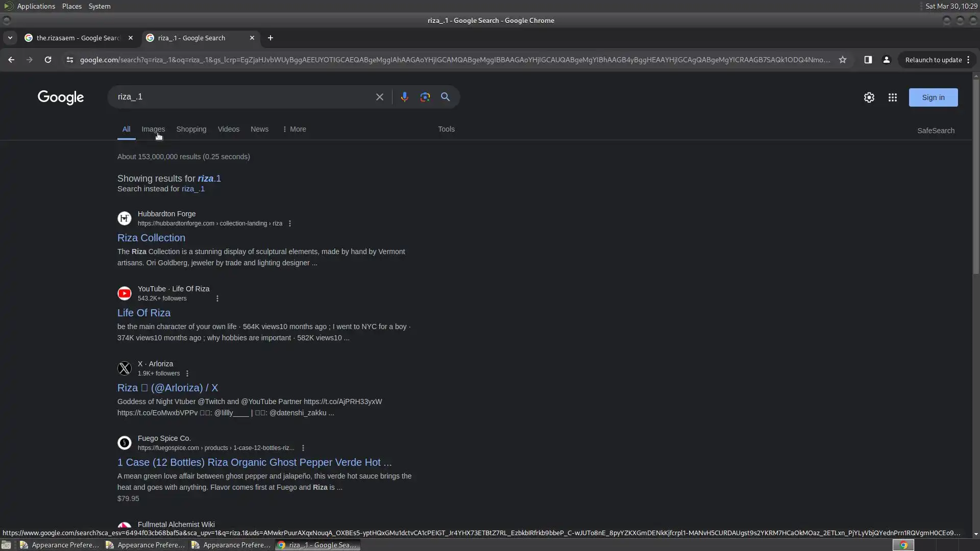This screenshot has height=551, width=980.
Task: Open options menu for Fuego Spice result
Action: click(x=303, y=448)
